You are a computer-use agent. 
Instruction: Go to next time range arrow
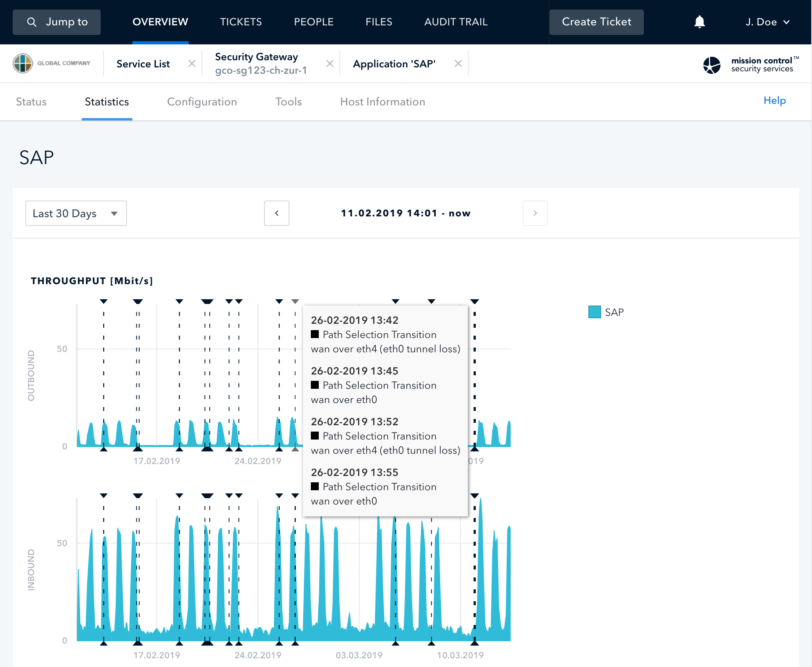(535, 213)
